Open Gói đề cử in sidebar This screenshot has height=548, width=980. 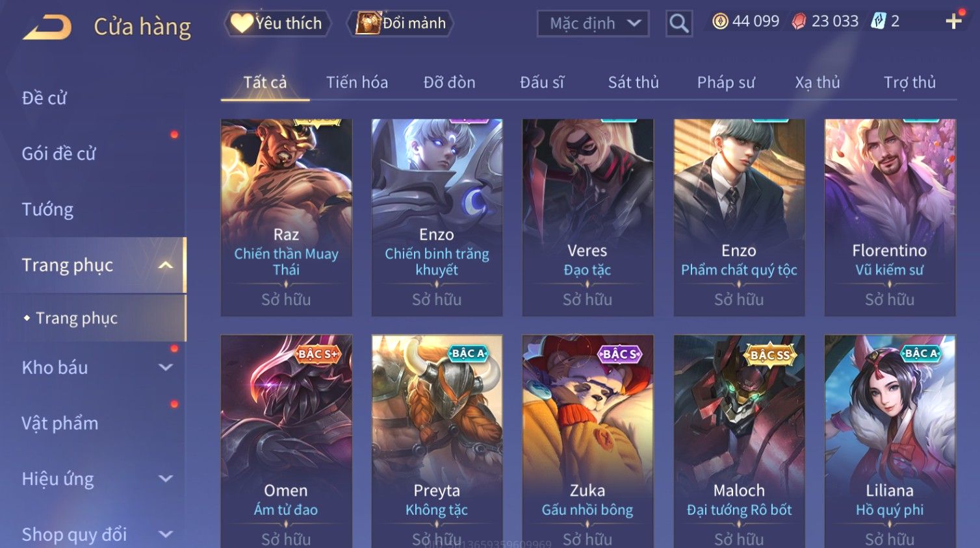[58, 154]
